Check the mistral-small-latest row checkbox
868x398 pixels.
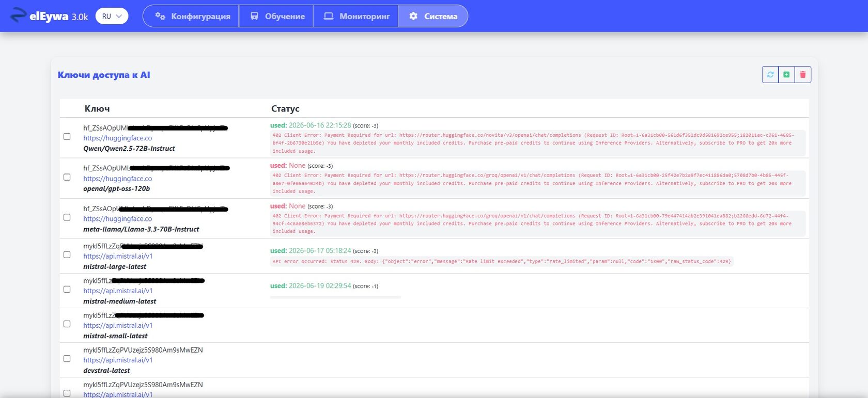(67, 324)
